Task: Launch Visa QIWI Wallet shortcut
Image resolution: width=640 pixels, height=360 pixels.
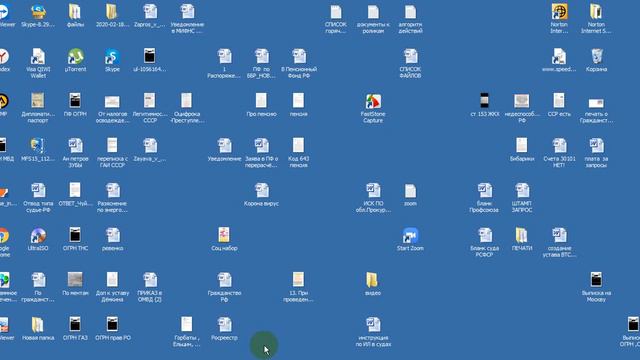Action: pyautogui.click(x=38, y=57)
